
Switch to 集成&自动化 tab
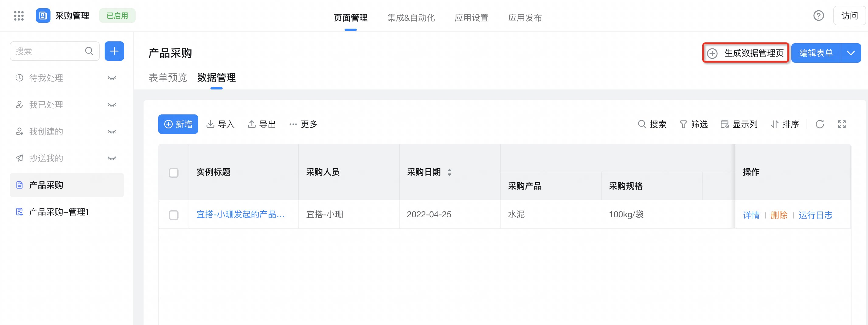411,18
